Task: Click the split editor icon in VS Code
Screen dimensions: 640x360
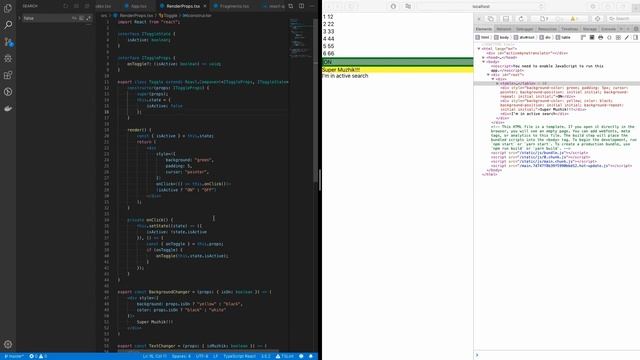Action: (x=301, y=6)
